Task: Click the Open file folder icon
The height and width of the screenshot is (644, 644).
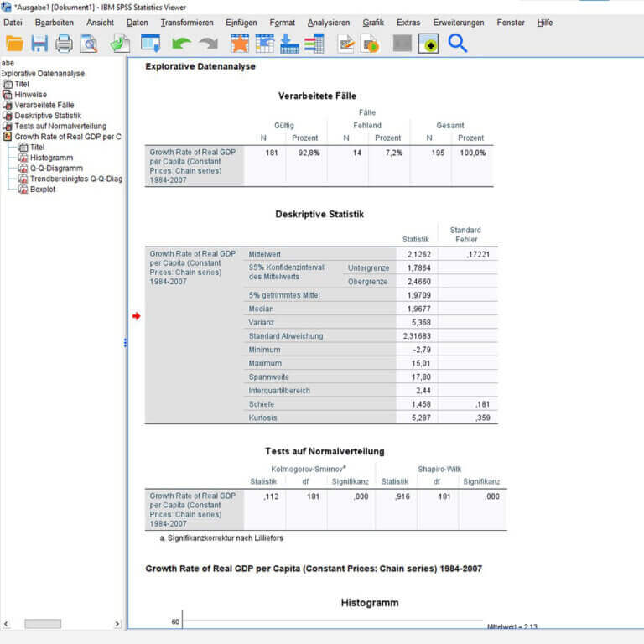Action: pyautogui.click(x=14, y=44)
